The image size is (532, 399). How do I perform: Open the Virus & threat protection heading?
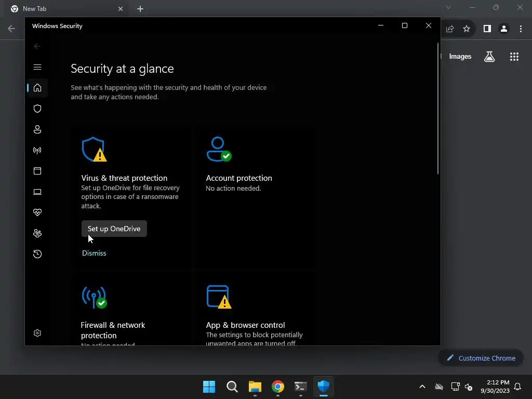coord(124,178)
